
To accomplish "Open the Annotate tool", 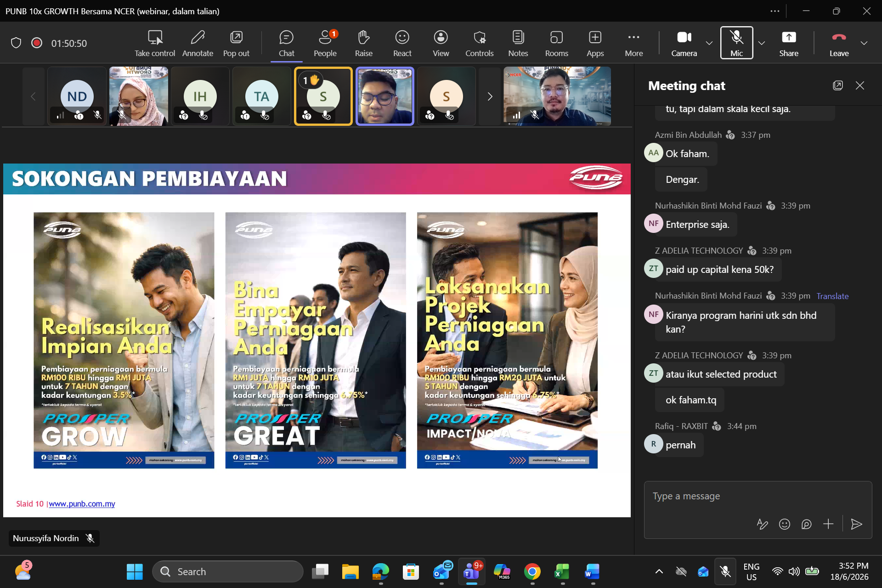I will (198, 43).
